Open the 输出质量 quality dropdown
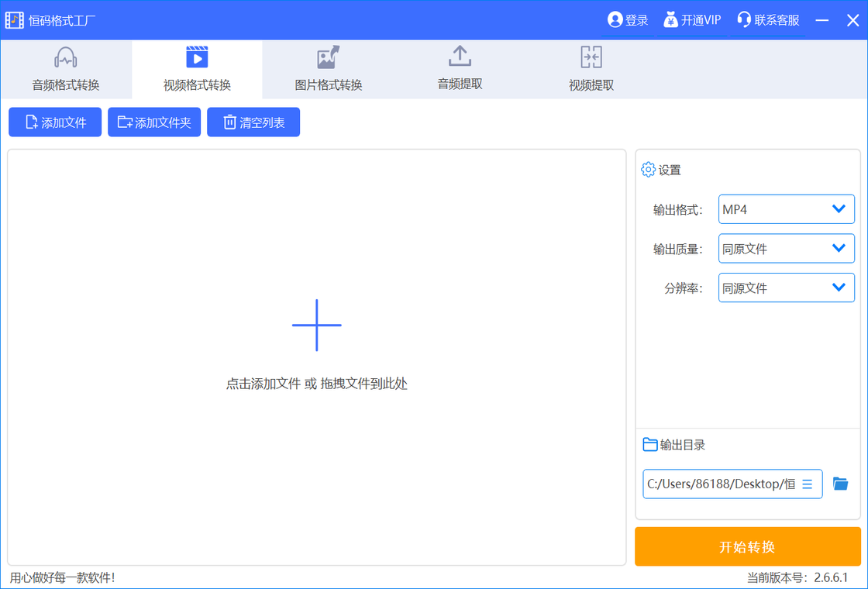The height and width of the screenshot is (589, 868). (786, 249)
